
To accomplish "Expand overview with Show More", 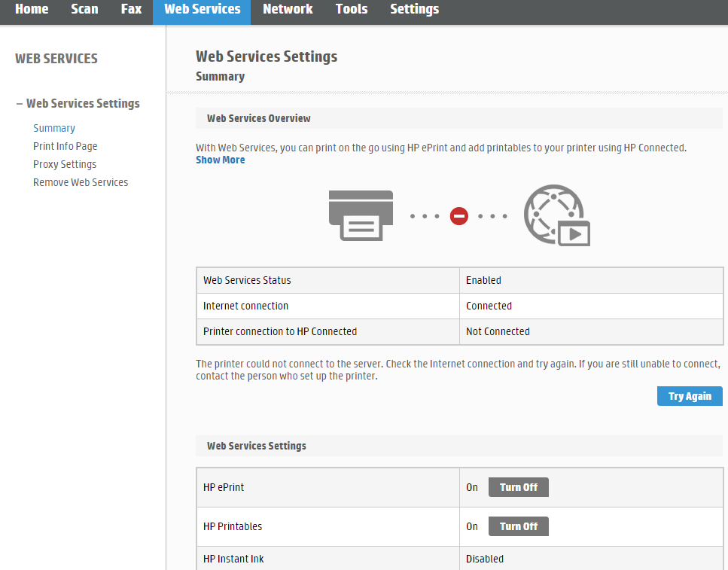I will tap(220, 160).
